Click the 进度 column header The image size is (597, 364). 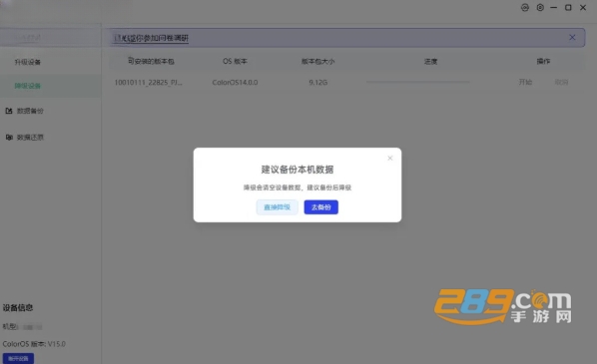430,61
